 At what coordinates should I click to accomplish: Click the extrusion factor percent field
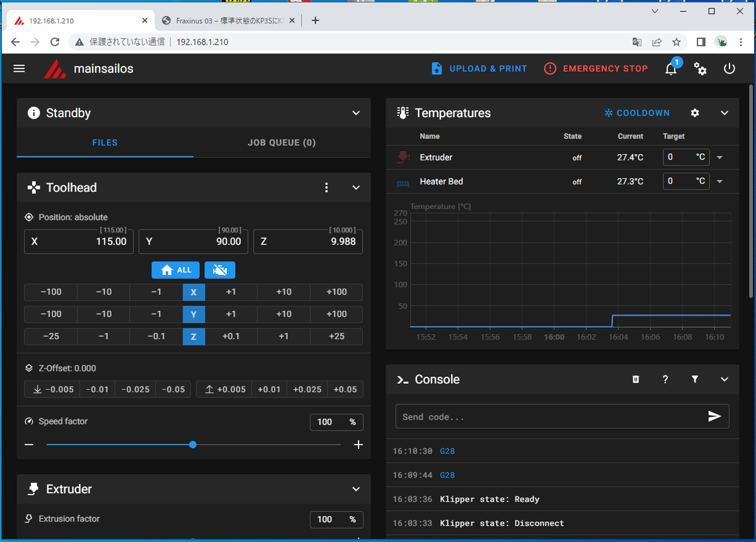(336, 519)
